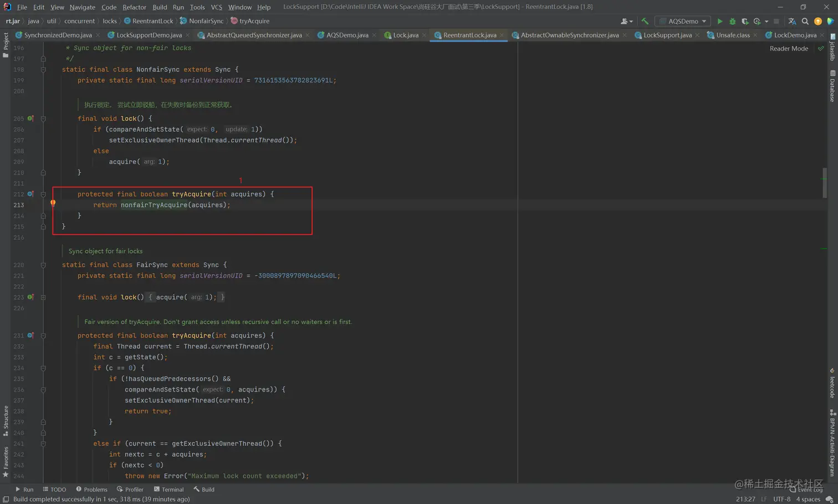Viewport: 838px width, 504px height.
Task: Collapse fair tryAcquire fold on line 231
Action: [x=43, y=336]
